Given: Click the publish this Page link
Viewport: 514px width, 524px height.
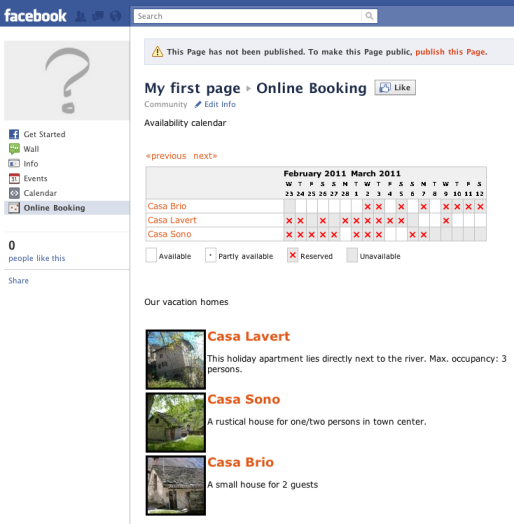Looking at the screenshot, I should click(x=451, y=52).
